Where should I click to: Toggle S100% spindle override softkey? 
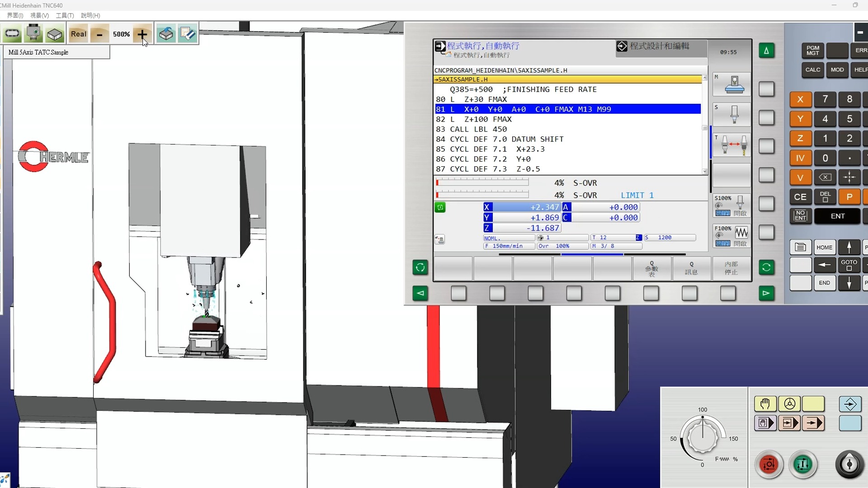(731, 206)
